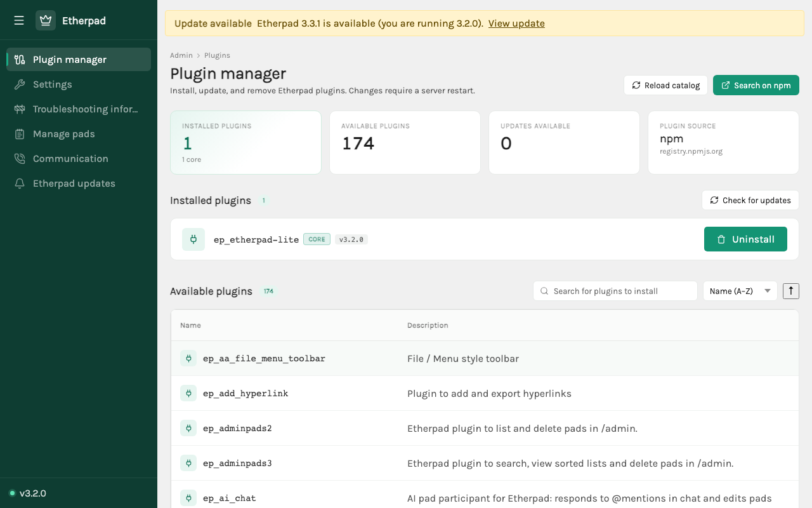Image resolution: width=812 pixels, height=508 pixels.
Task: Click the green status dot near v3.2.0
Action: point(12,493)
